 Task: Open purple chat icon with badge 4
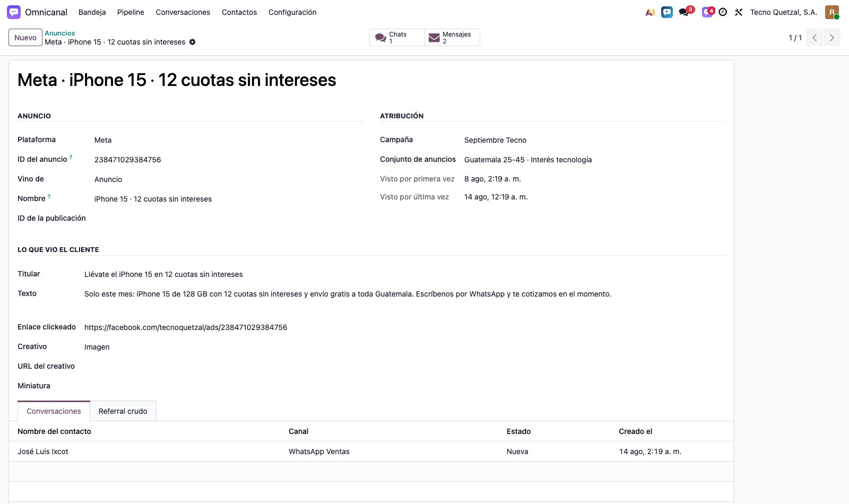click(x=707, y=12)
